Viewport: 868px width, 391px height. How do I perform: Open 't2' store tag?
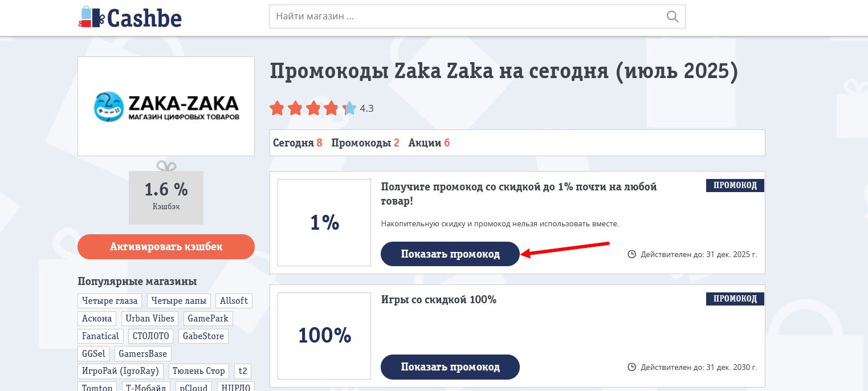point(243,372)
